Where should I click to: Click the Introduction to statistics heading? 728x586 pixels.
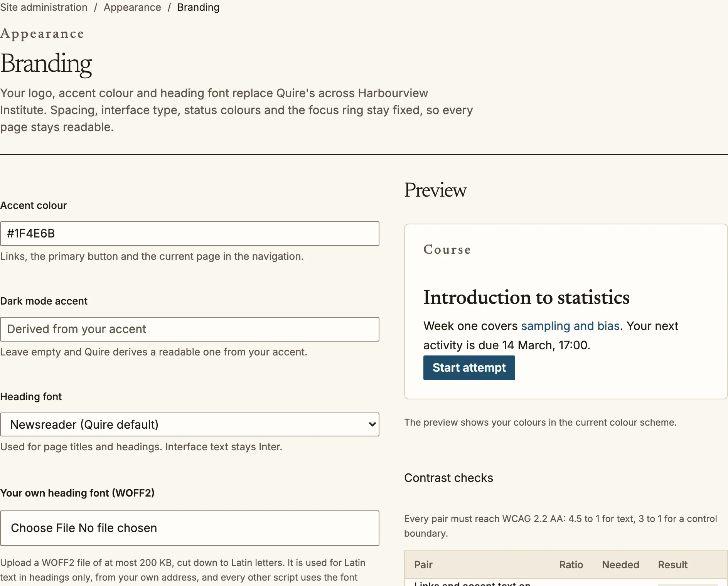526,298
